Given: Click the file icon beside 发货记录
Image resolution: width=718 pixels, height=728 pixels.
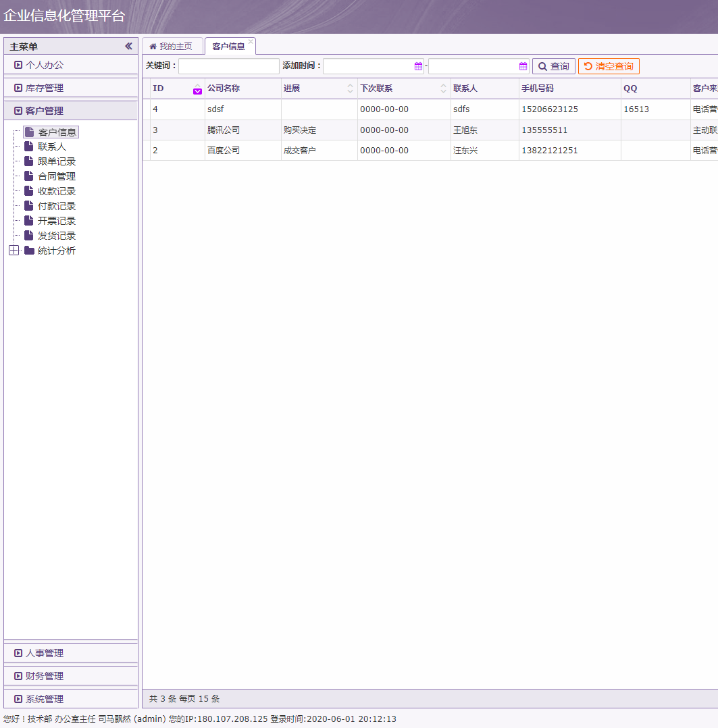Looking at the screenshot, I should click(x=29, y=236).
